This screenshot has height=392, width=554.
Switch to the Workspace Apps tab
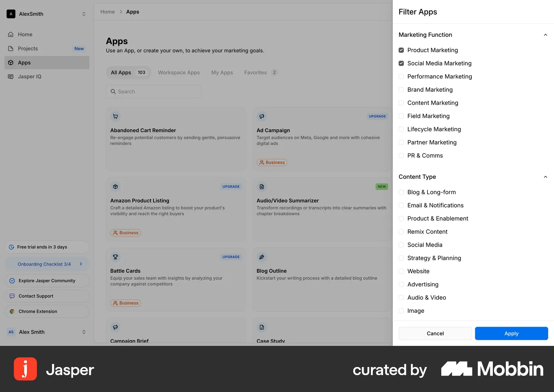pyautogui.click(x=179, y=73)
